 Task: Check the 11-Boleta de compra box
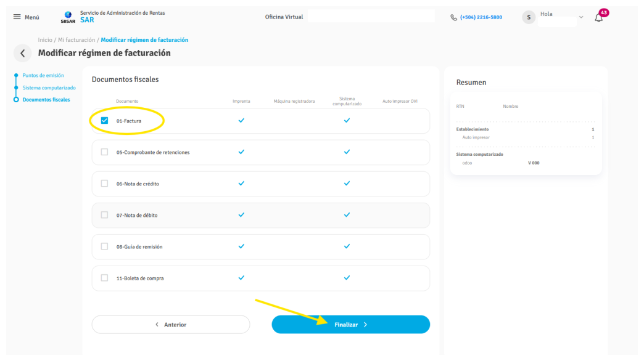pyautogui.click(x=104, y=278)
